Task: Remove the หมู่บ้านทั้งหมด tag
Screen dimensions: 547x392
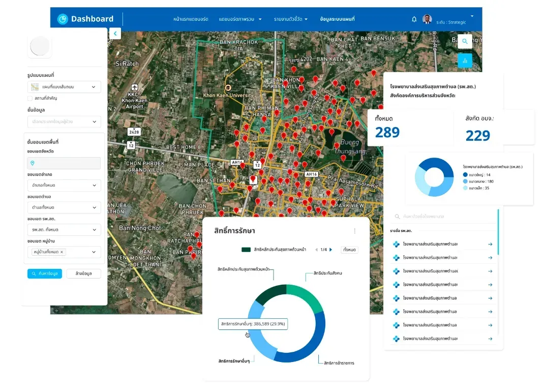Action: [x=62, y=252]
